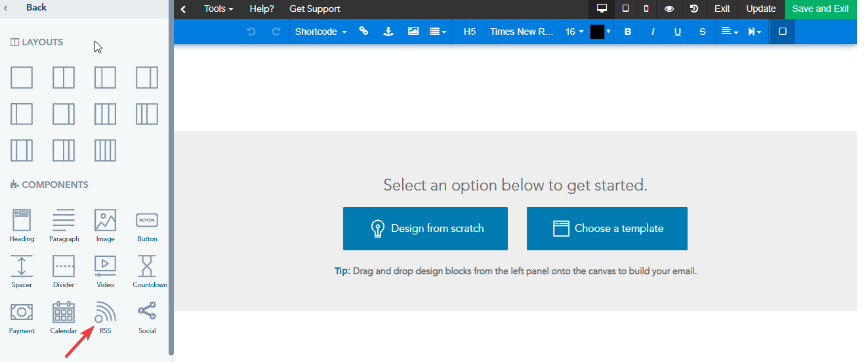
Task: Click Exit in the top bar
Action: [x=722, y=9]
